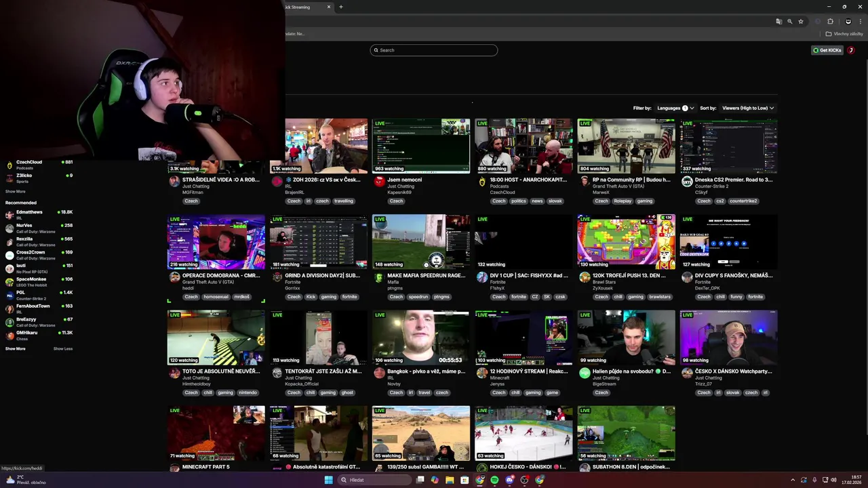Open the 120K TROFEJÍ PUSH Brawl Stars thumbnail
Viewport: 868px width, 488px height.
(x=626, y=242)
